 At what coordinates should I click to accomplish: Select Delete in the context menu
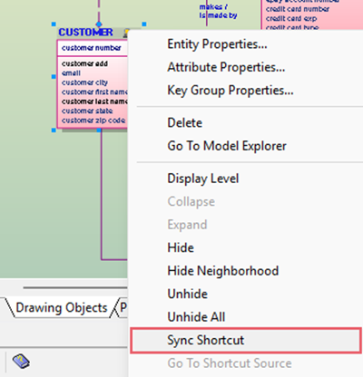(x=185, y=123)
